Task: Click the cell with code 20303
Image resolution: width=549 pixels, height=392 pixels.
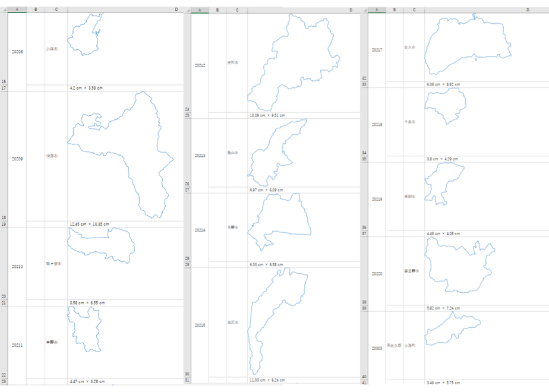Action: (x=377, y=348)
